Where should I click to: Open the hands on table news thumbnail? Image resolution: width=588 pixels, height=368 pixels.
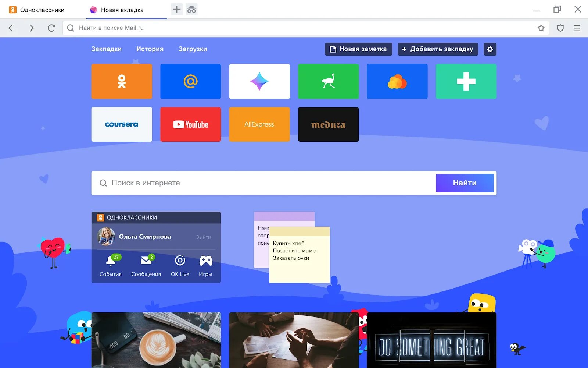(x=294, y=340)
